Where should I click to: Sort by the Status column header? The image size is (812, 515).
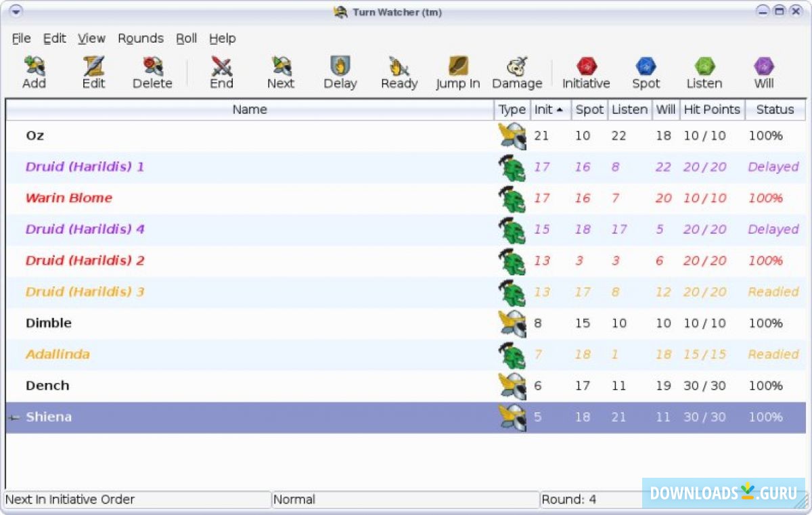tap(775, 110)
